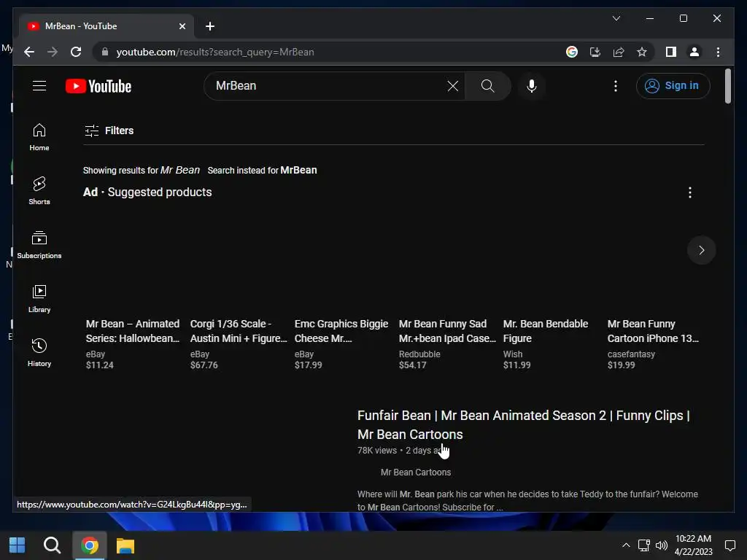Click the browser forward arrow

point(53,52)
